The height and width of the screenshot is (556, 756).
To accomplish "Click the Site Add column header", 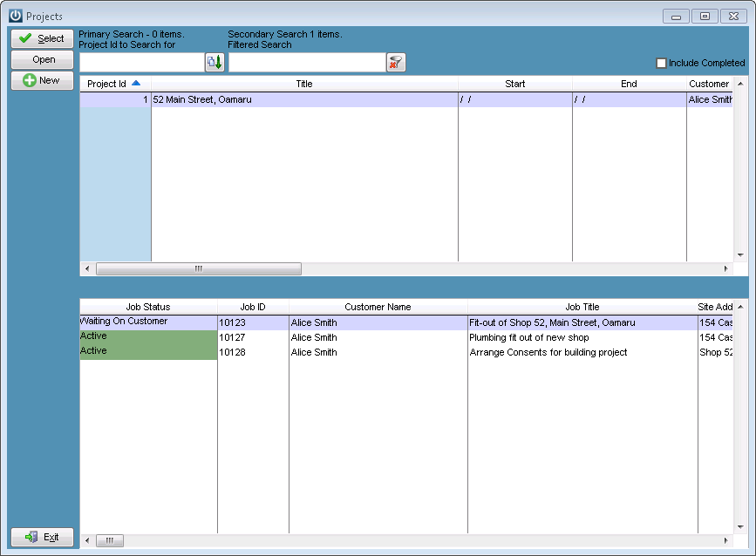I will pyautogui.click(x=716, y=307).
